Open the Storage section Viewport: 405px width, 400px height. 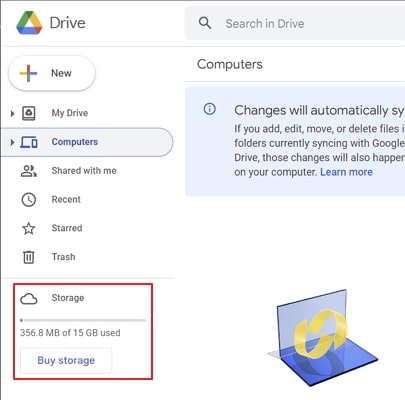click(x=68, y=298)
